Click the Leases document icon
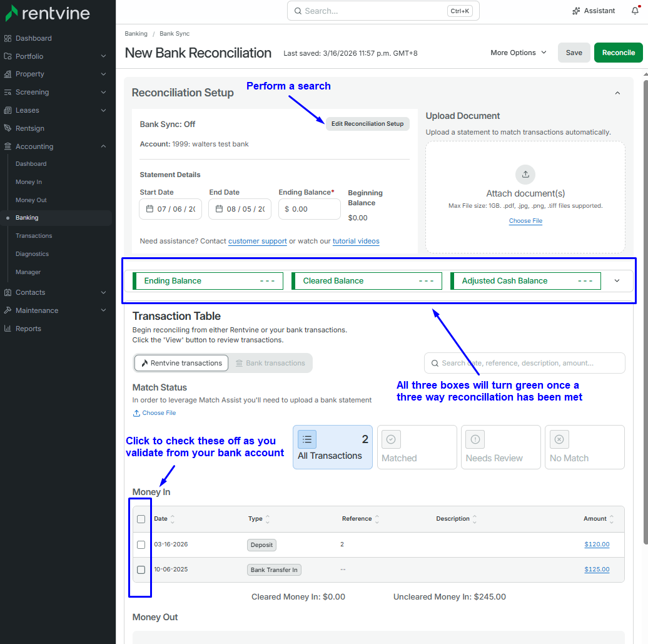This screenshot has width=648, height=644. (8, 110)
